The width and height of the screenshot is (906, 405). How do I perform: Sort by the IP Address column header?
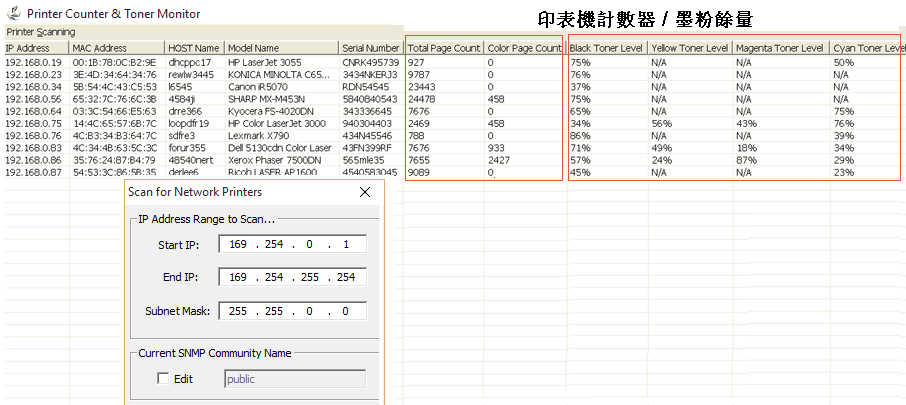[36, 49]
